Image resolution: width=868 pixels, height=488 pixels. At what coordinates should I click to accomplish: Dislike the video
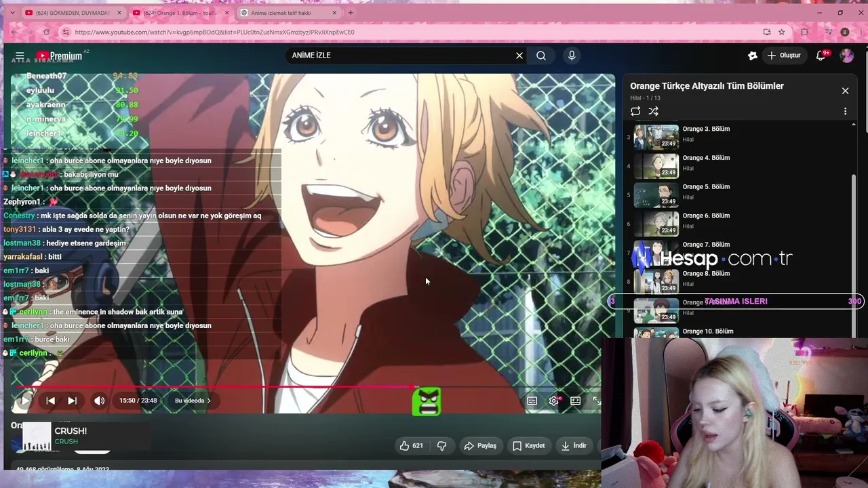pyautogui.click(x=441, y=445)
